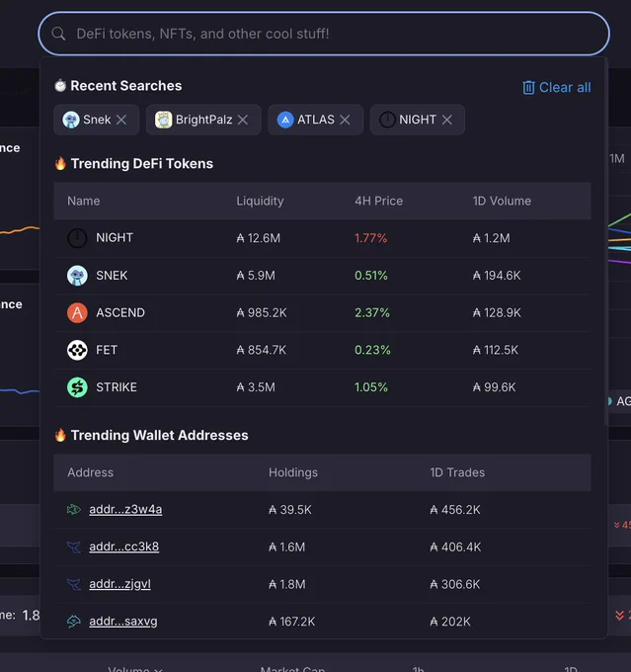Click the fish icon beside addr...z3w4a

tap(74, 509)
